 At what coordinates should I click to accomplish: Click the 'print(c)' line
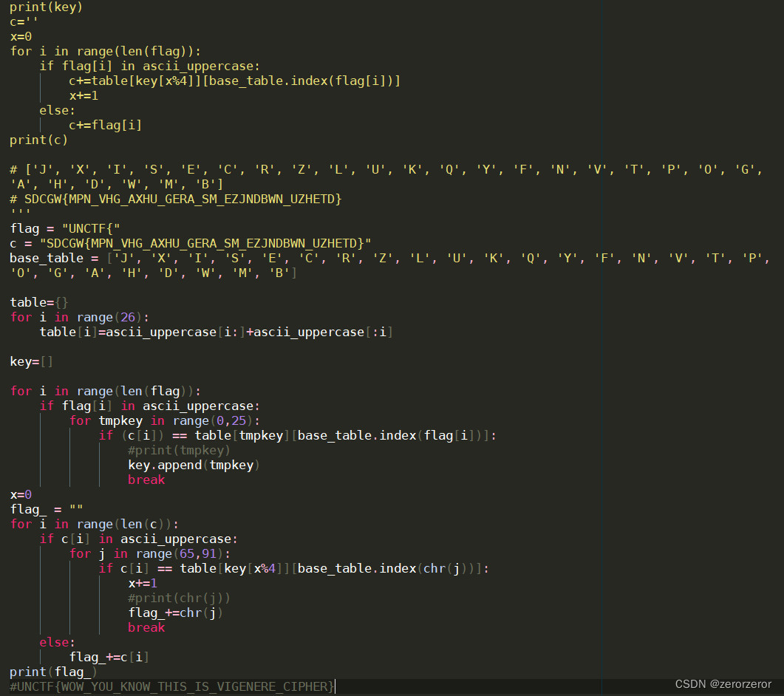pos(38,140)
